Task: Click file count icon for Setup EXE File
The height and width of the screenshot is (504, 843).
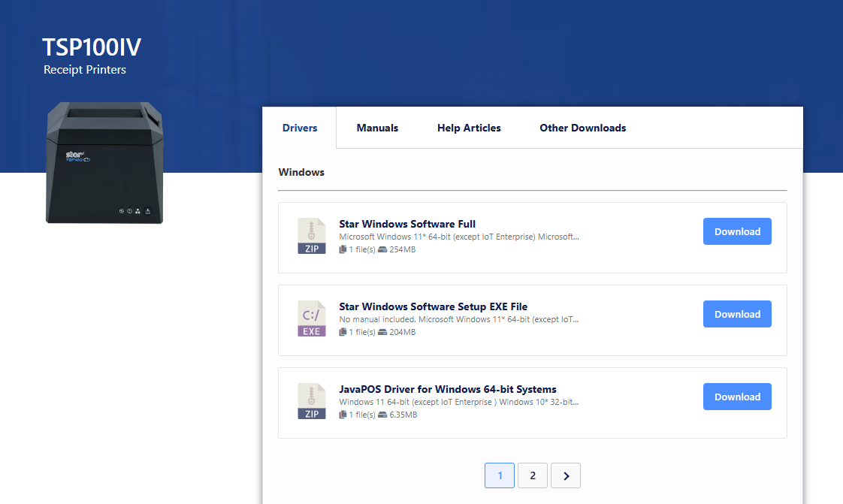Action: point(343,332)
